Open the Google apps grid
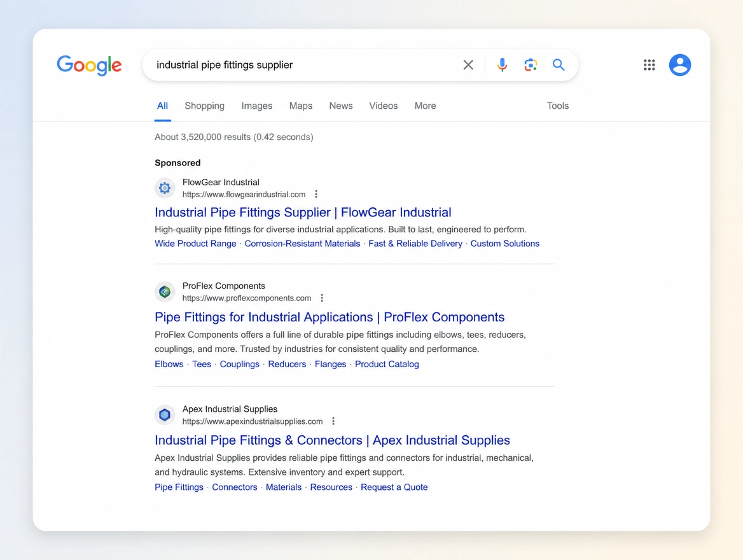The image size is (743, 560). tap(649, 65)
